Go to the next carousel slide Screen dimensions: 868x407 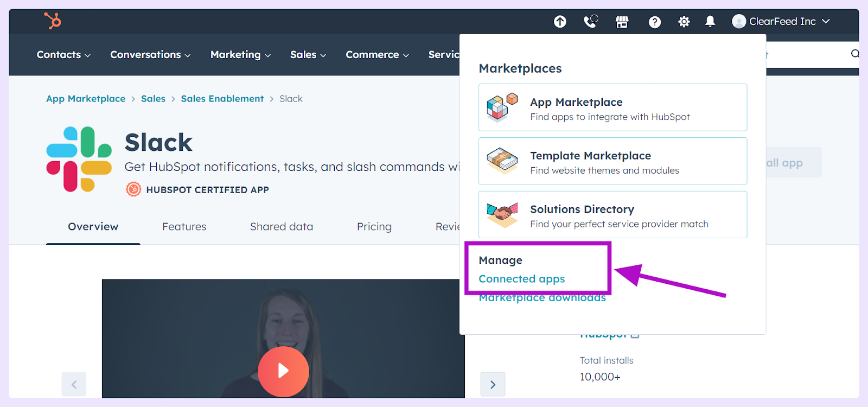pos(493,384)
